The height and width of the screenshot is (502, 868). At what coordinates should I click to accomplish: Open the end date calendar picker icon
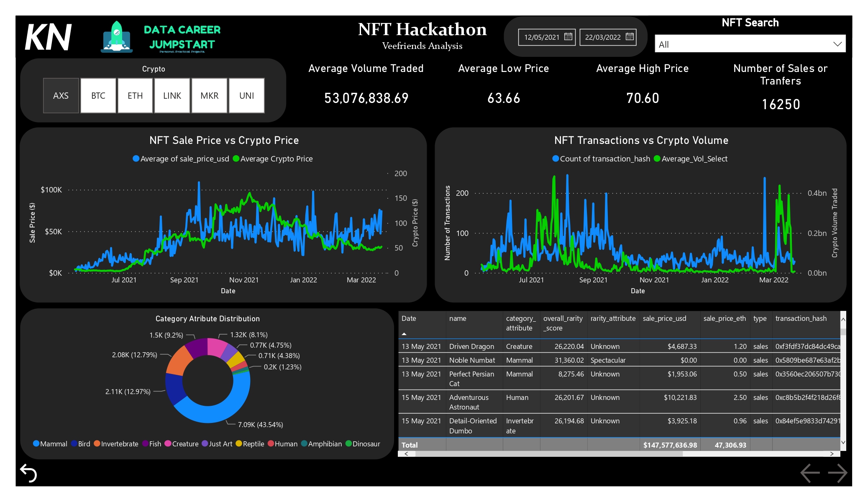point(629,37)
